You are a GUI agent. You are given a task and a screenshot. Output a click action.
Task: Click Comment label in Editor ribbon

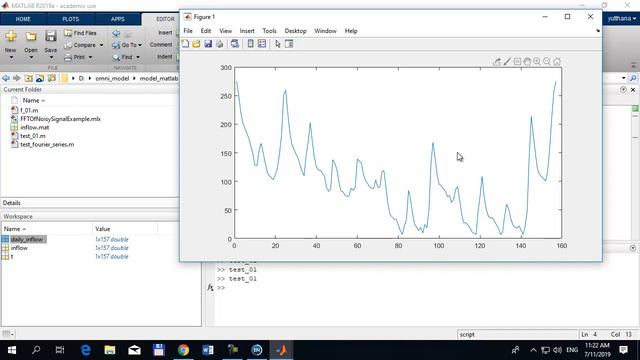pyautogui.click(x=161, y=44)
